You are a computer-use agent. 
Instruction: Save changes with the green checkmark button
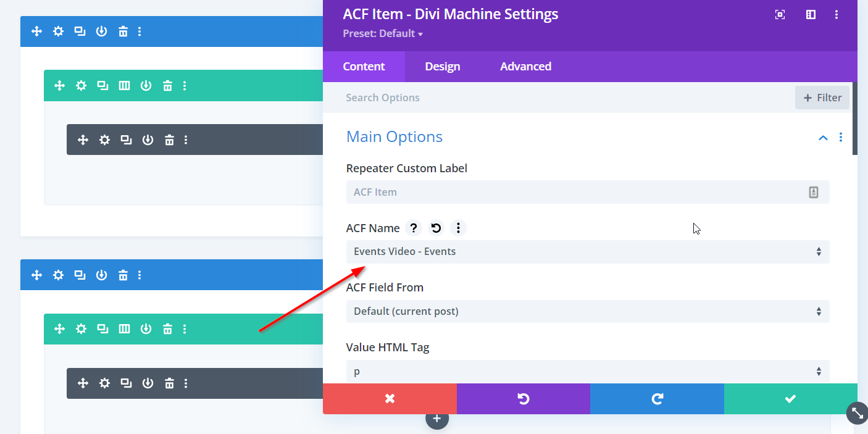point(790,399)
